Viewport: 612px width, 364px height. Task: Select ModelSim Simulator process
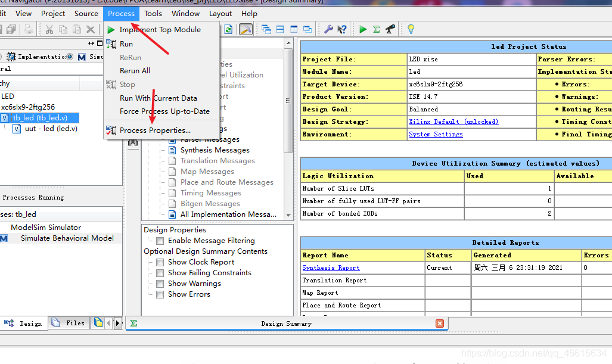pyautogui.click(x=46, y=227)
